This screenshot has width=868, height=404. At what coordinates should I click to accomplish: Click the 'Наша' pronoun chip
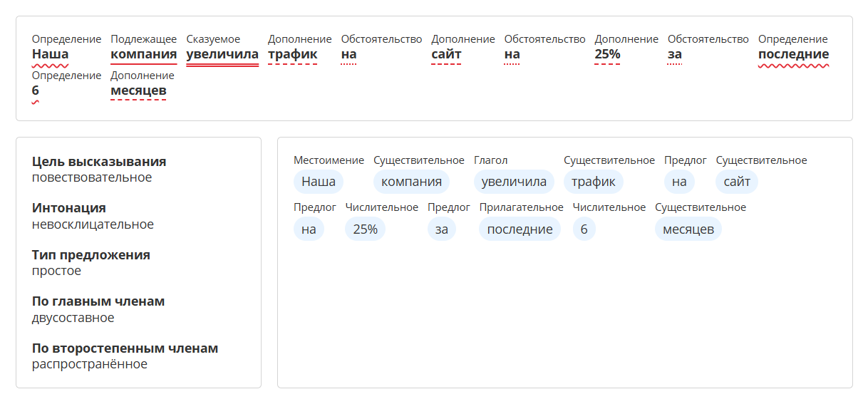coord(318,182)
